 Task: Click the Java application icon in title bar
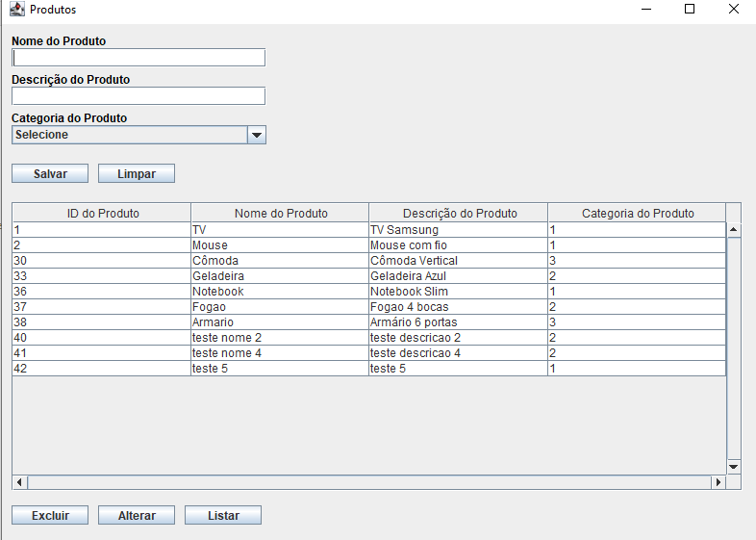click(x=17, y=10)
